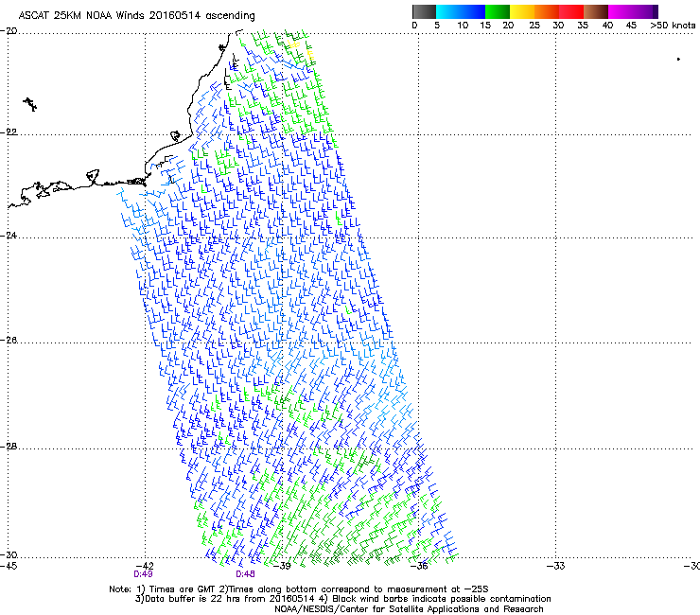Click the '-30' latitude label
This screenshot has width=700, height=615.
tap(9, 554)
